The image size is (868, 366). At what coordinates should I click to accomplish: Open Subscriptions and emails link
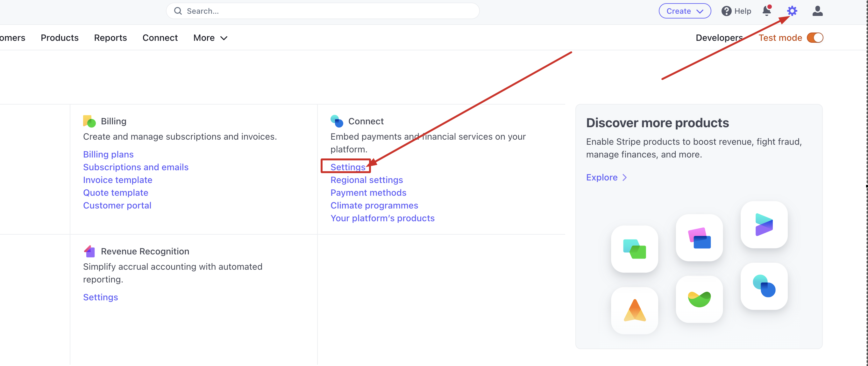pyautogui.click(x=135, y=167)
